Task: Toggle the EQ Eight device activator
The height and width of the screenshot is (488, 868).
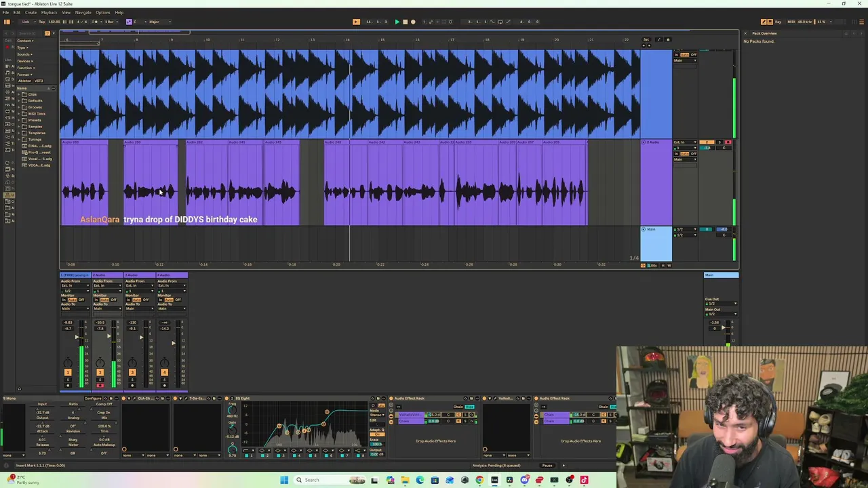Action: click(226, 399)
